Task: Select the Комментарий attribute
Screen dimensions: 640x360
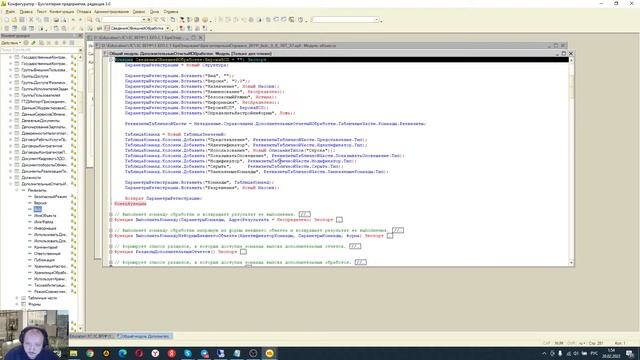Action: 46,247
